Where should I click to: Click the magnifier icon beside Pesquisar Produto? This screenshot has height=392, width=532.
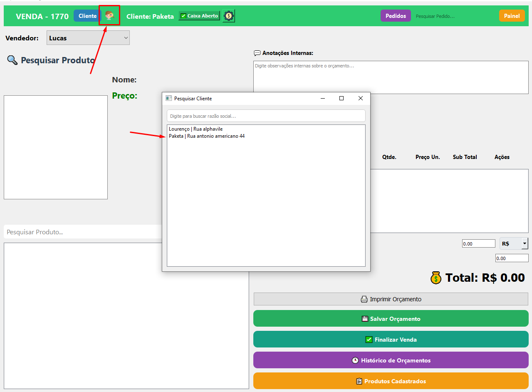12,60
